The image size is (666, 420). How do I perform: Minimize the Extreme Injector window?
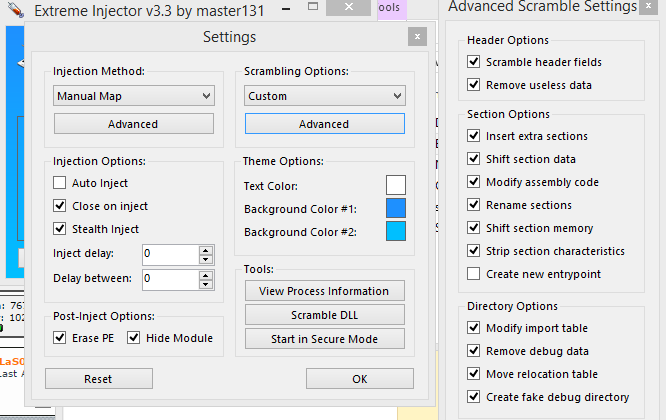pyautogui.click(x=286, y=8)
